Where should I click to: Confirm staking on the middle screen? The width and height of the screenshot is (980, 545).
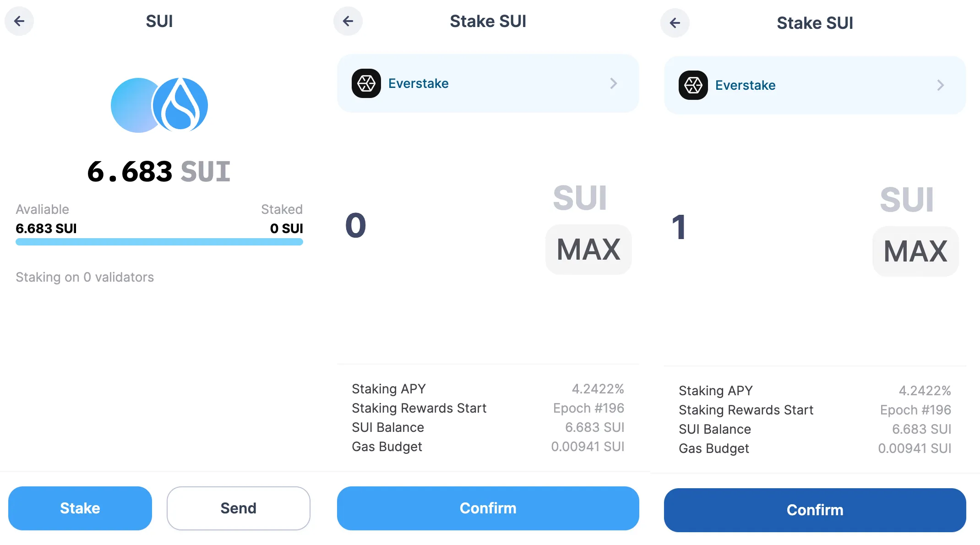tap(487, 508)
